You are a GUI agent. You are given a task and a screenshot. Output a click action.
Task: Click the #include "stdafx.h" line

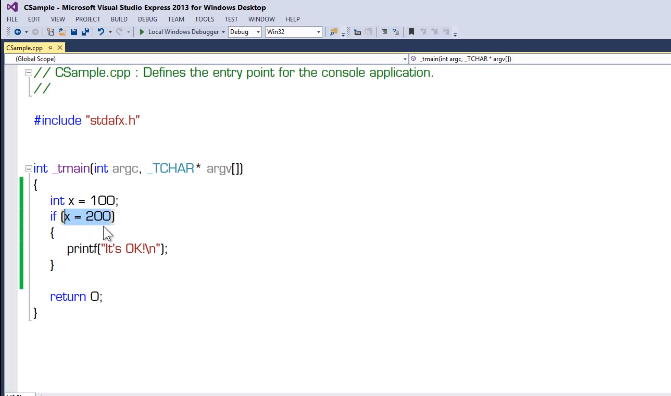tap(87, 121)
